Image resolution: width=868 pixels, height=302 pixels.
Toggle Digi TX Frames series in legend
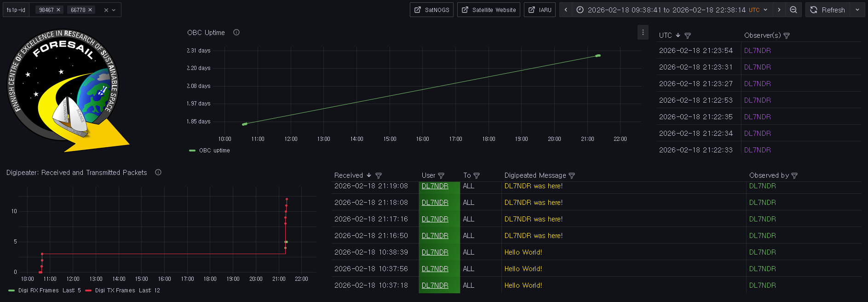[115, 290]
